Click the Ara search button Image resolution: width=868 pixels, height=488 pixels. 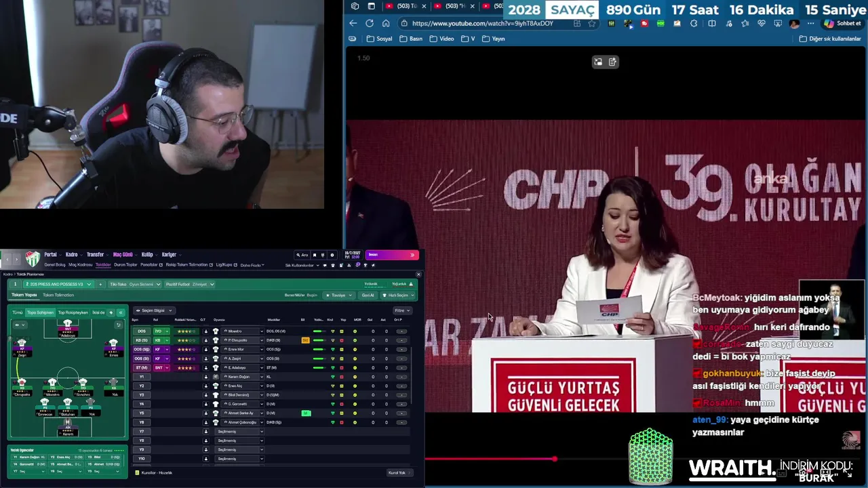[302, 256]
